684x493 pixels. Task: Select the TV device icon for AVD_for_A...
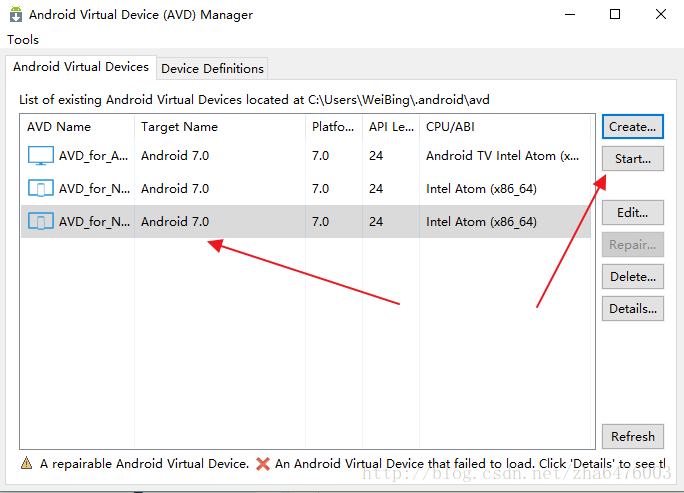click(x=41, y=156)
